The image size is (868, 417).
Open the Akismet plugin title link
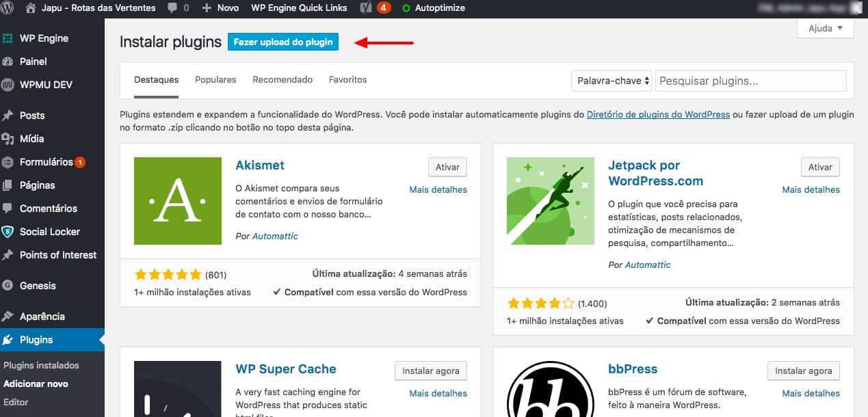260,165
